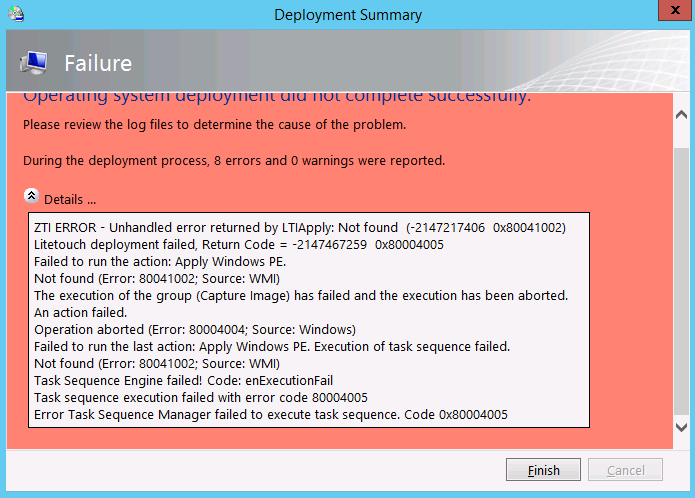Screen dimensions: 695x498
Task: Click the Details ... label
Action: coord(70,199)
